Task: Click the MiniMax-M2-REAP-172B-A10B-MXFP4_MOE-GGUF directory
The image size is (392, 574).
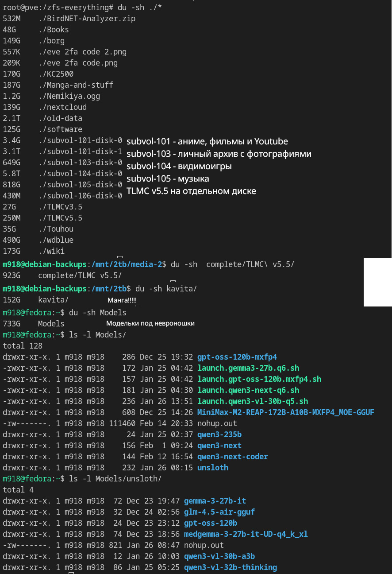Action: (x=286, y=412)
